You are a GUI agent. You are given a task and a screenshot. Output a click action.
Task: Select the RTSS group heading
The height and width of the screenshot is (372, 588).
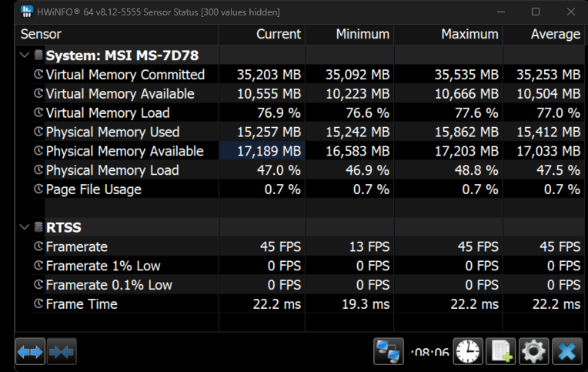point(63,227)
